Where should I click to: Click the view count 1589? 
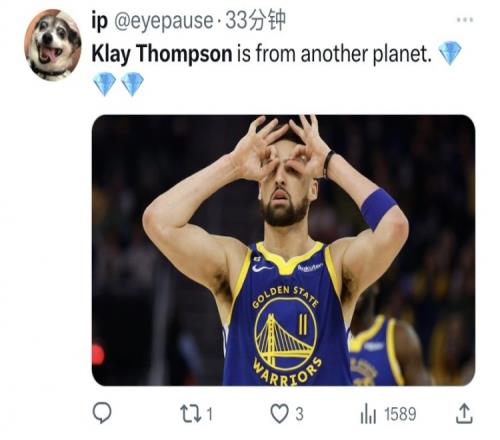[400, 414]
